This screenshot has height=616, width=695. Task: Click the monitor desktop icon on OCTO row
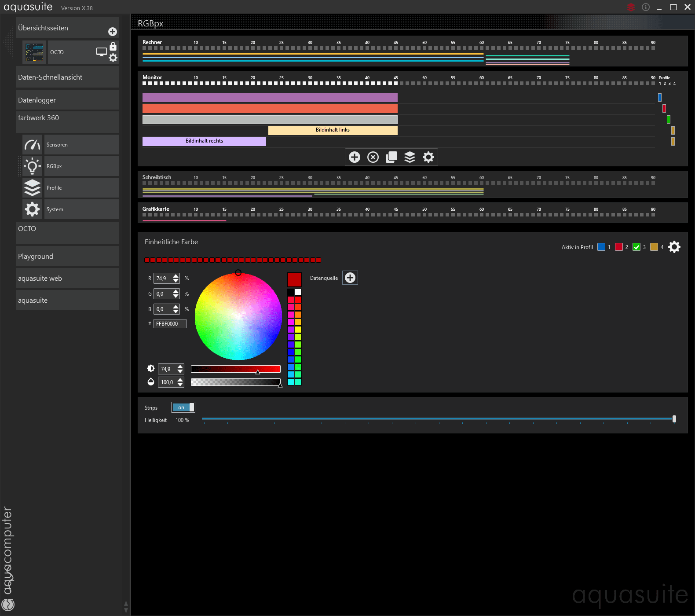click(102, 52)
